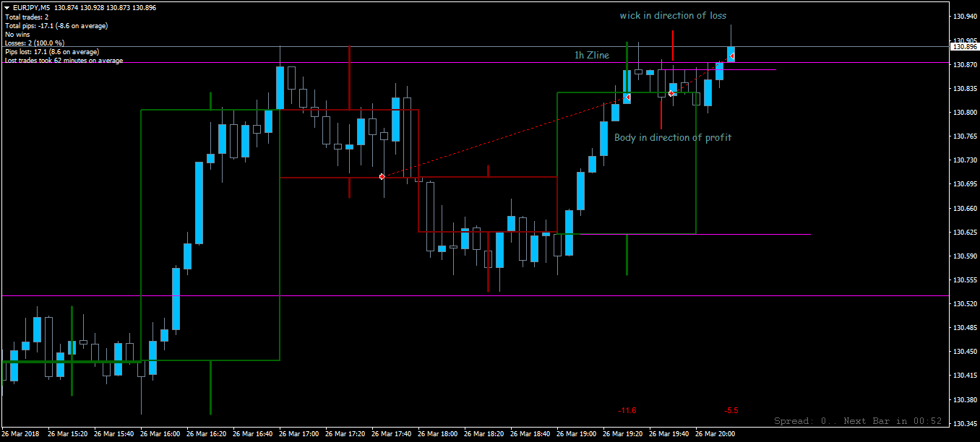Click the 'Total pips: -17.1' statistic line
Image resolution: width=980 pixels, height=442 pixels.
(x=56, y=26)
